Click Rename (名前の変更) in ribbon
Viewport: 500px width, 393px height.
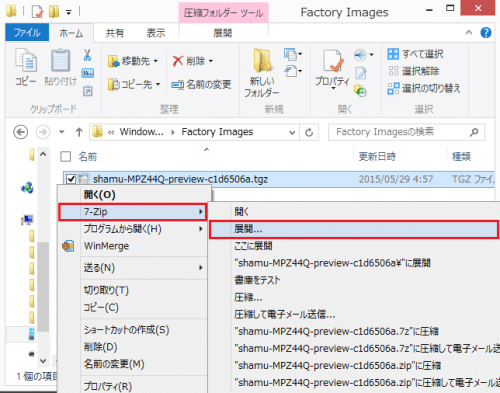[x=201, y=85]
